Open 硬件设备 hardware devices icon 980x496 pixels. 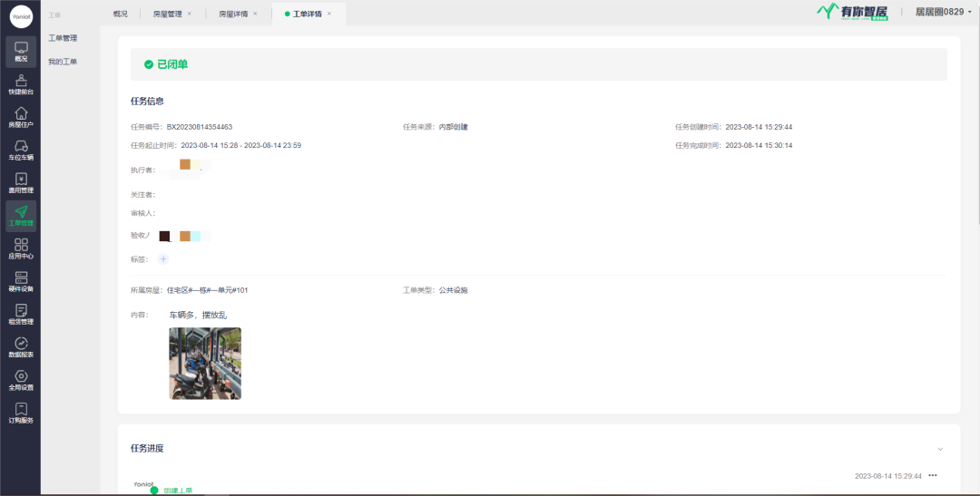click(21, 281)
